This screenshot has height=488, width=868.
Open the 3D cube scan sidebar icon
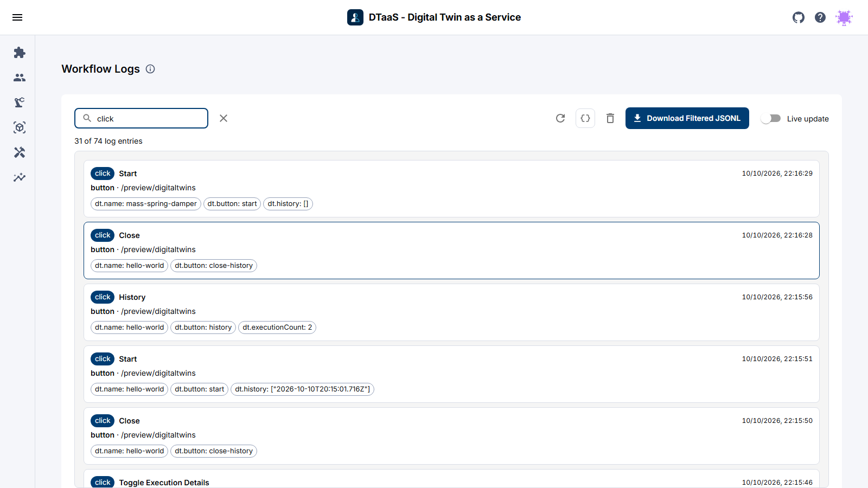20,127
